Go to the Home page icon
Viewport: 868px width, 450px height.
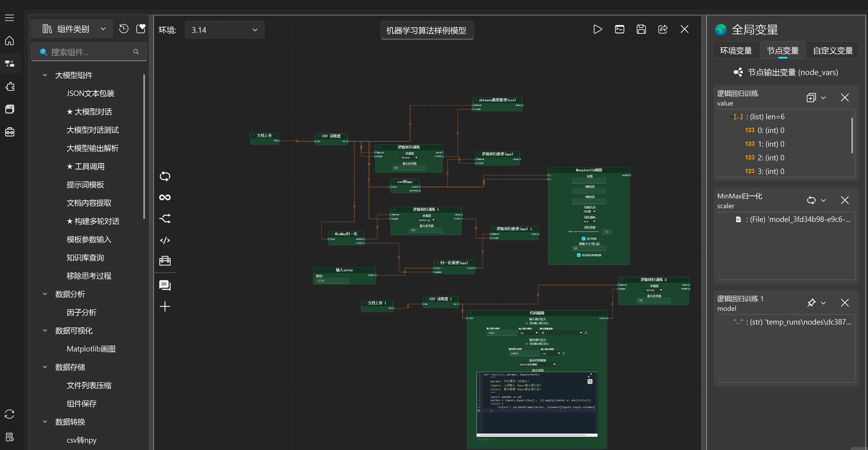[x=9, y=41]
